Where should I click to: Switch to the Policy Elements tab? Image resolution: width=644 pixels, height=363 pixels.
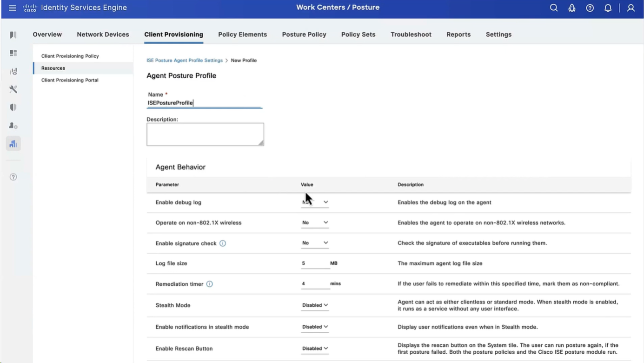pyautogui.click(x=242, y=34)
